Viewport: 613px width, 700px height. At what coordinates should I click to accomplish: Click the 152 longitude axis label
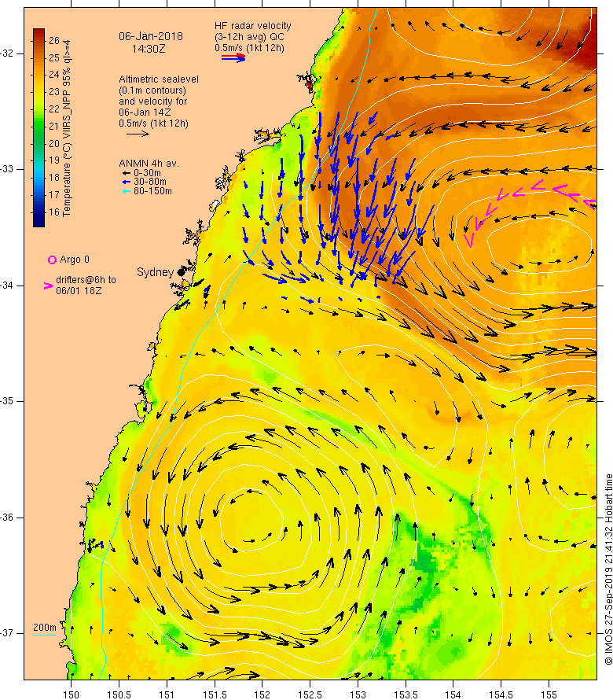[262, 694]
